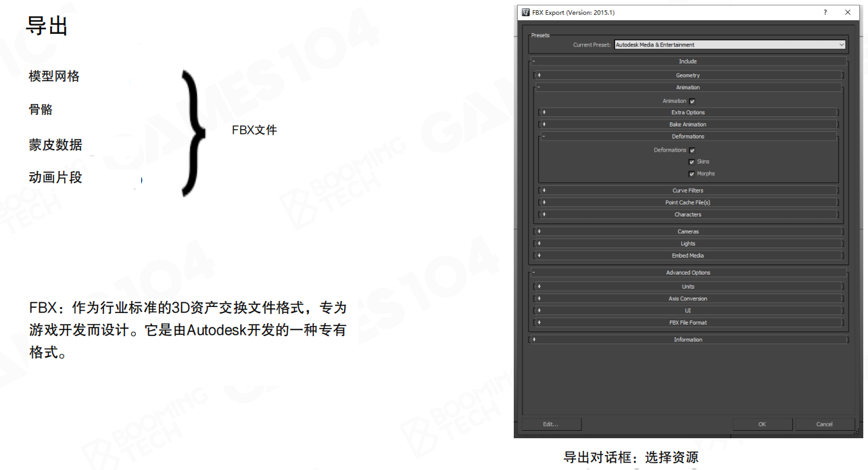
Task: Expand the Axis Conversion rollout
Action: pyautogui.click(x=688, y=299)
